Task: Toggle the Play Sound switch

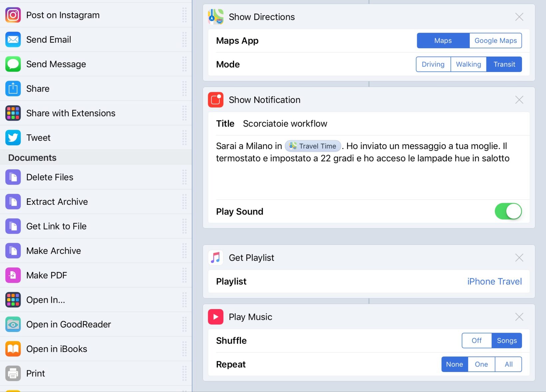Action: 508,211
